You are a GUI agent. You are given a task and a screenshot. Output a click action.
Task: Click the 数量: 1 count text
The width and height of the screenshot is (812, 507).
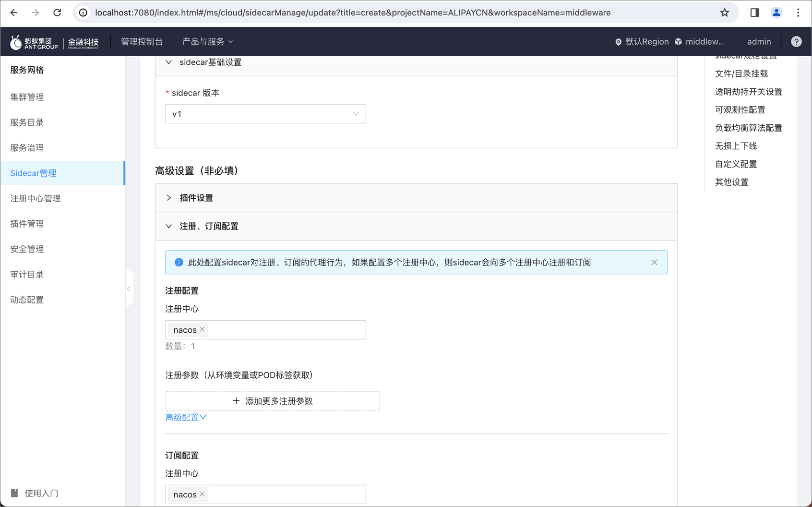pyautogui.click(x=180, y=346)
